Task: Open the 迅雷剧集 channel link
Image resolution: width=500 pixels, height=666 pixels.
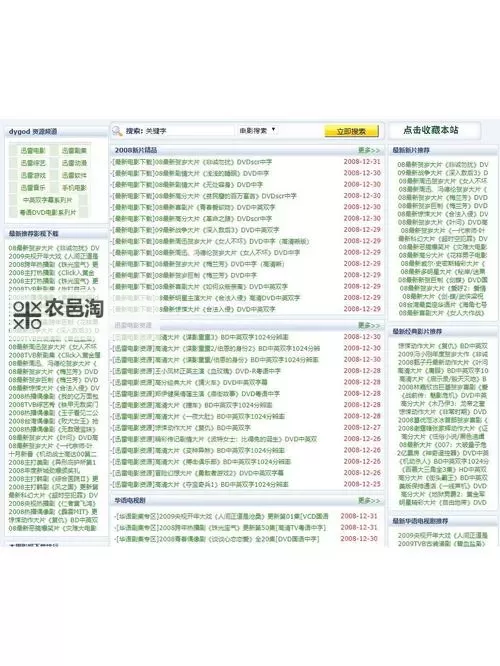Action: 74,151
